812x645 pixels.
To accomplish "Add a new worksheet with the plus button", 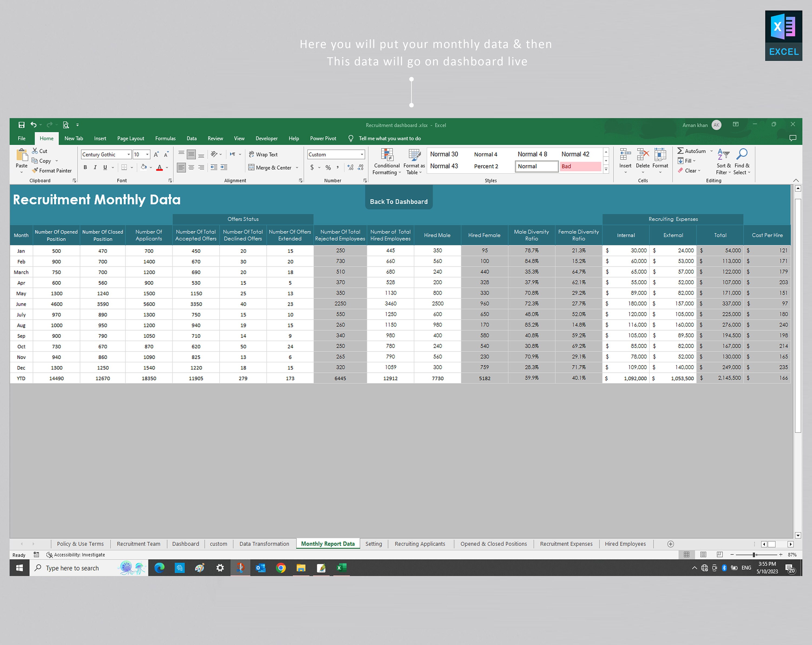I will (x=670, y=544).
